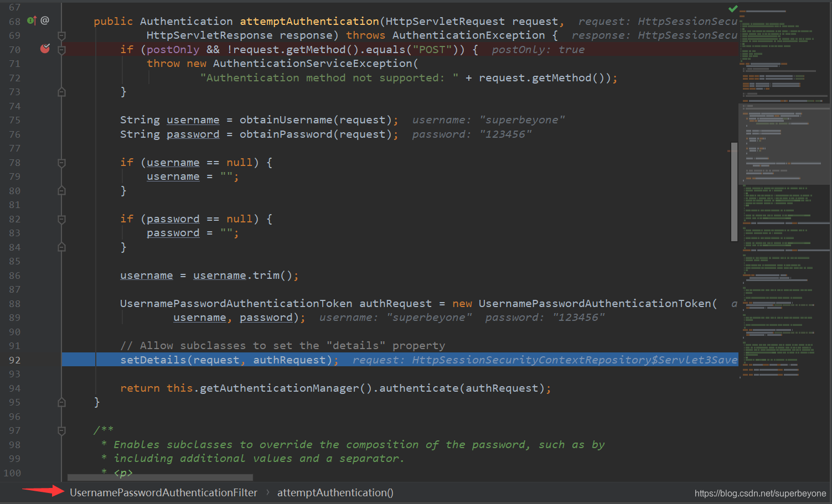832x504 pixels.
Task: Click the fold end marker on line 84
Action: pyautogui.click(x=62, y=247)
